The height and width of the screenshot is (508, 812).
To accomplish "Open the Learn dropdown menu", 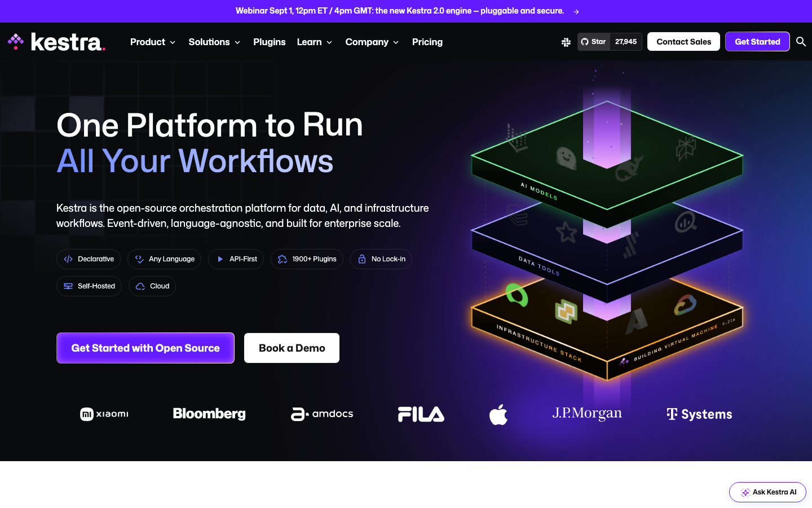I will [315, 42].
